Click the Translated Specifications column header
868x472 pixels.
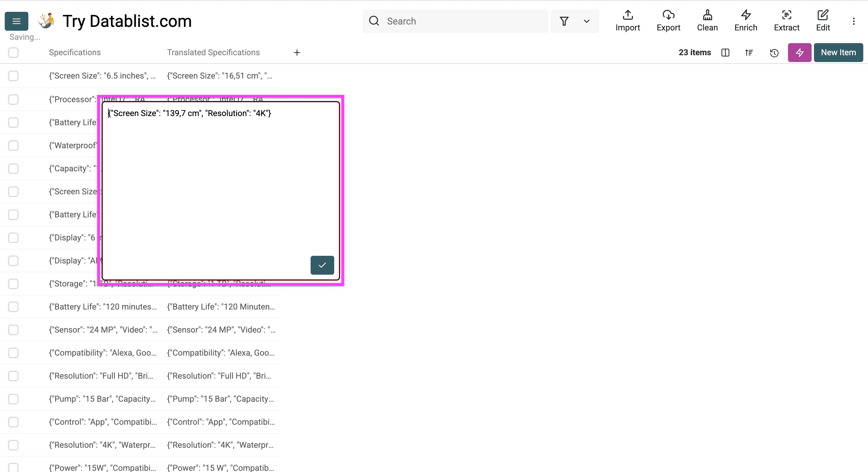tap(213, 53)
